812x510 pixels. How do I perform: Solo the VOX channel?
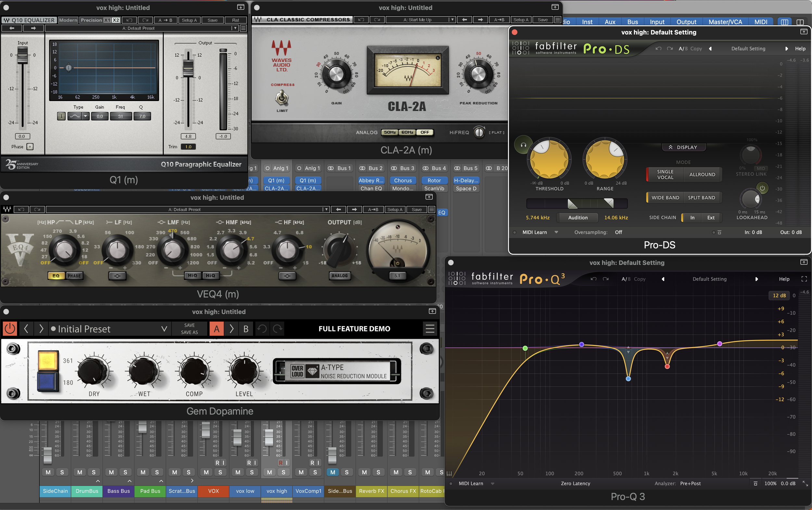coord(220,472)
